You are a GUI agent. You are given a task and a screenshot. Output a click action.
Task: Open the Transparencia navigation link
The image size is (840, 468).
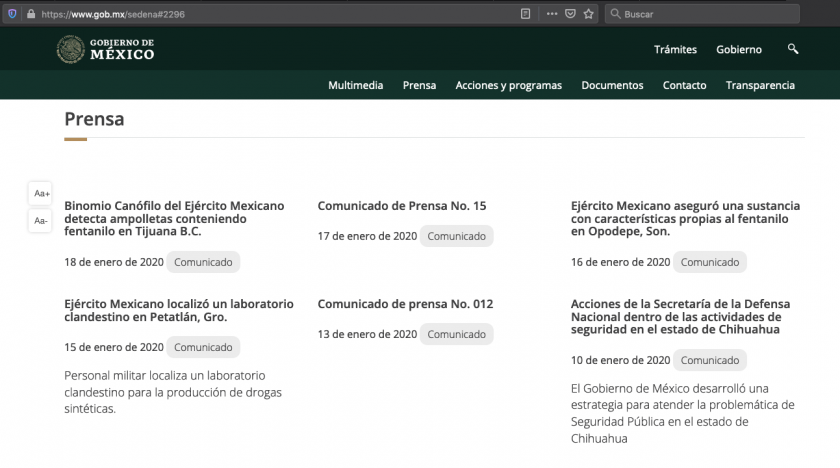760,85
